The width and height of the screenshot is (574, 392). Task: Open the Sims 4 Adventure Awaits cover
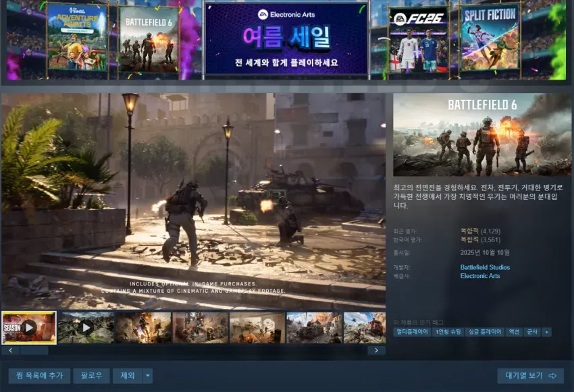[77, 37]
